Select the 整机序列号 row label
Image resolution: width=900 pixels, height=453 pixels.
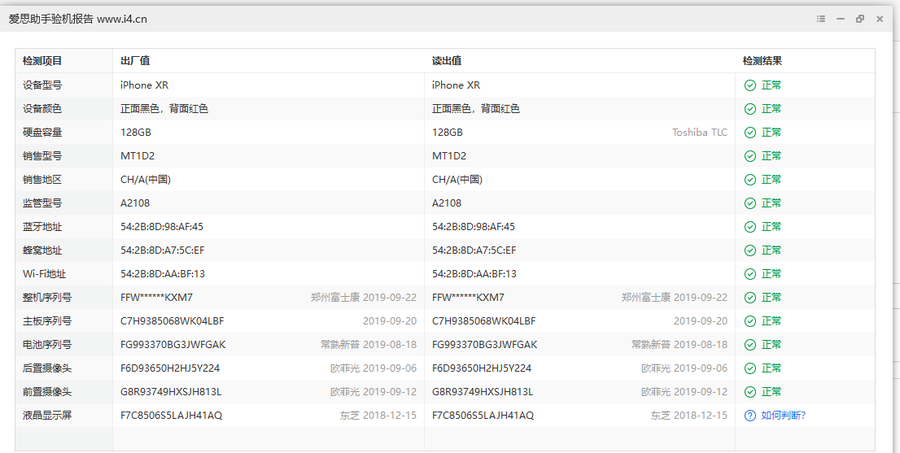click(x=47, y=297)
